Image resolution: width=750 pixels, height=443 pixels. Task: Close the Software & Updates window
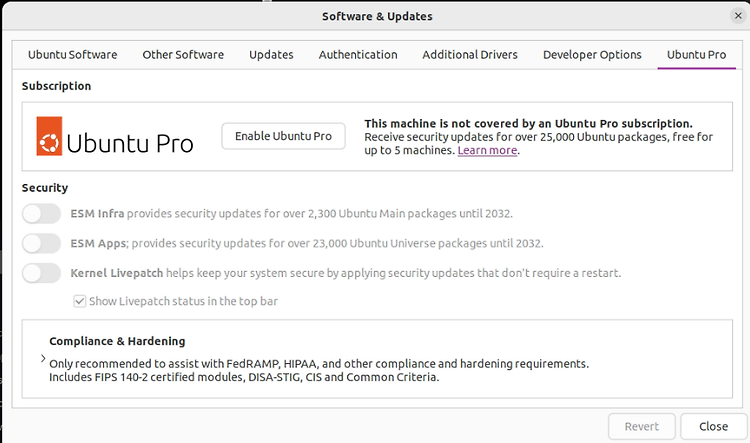tap(738, 16)
